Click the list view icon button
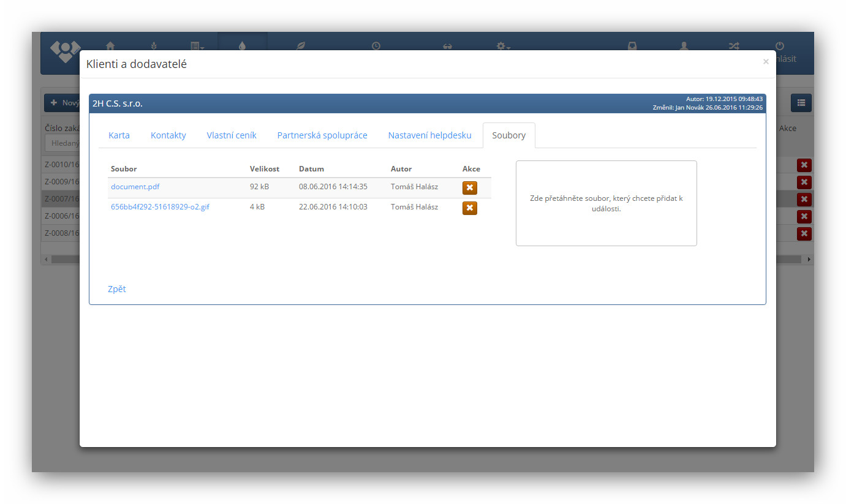Screen dimensions: 846x504 click(x=801, y=103)
